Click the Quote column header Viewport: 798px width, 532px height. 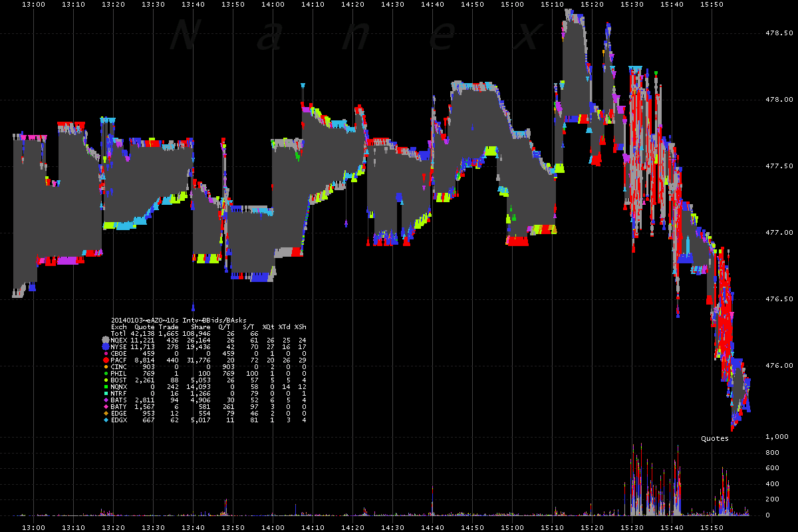[x=144, y=327]
